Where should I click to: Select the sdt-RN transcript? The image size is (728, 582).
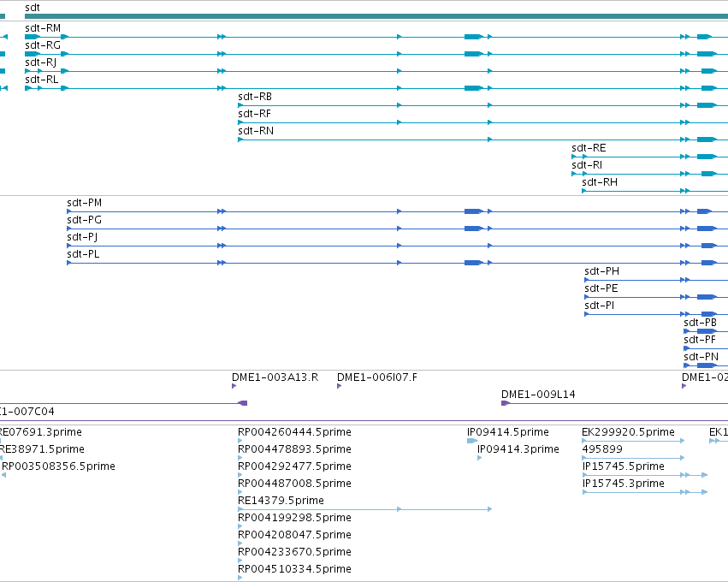[x=256, y=132]
